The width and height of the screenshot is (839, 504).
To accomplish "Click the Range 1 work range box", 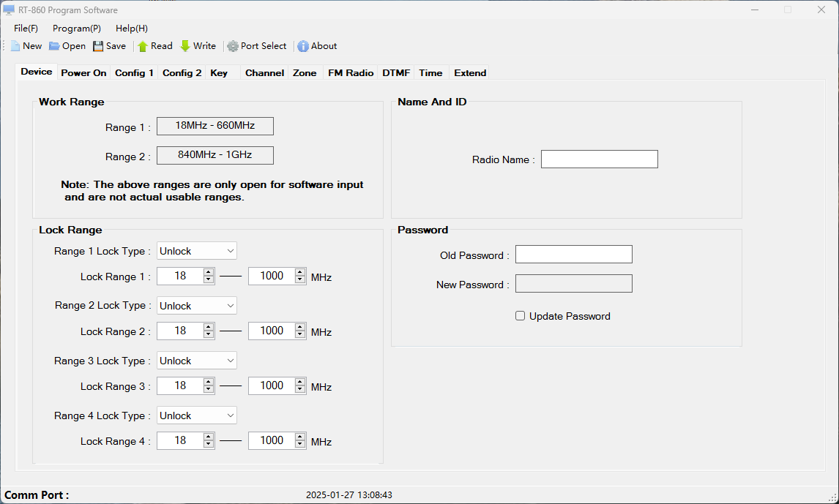I will 215,126.
